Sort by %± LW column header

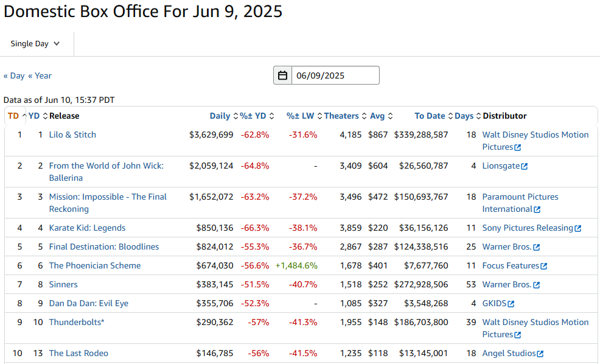[304, 116]
